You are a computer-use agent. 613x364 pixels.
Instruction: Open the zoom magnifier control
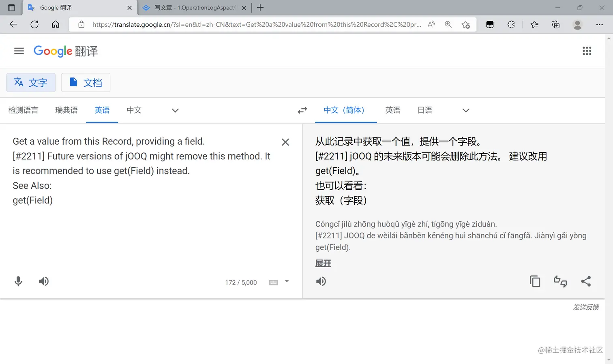[x=448, y=24]
